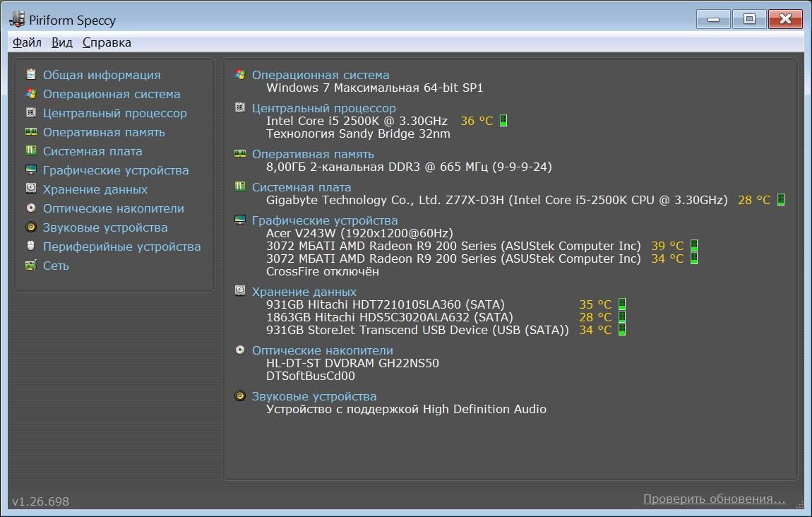Click the Центральный процессор sidebar chip icon
Viewport: 812px width, 517px height.
31,112
